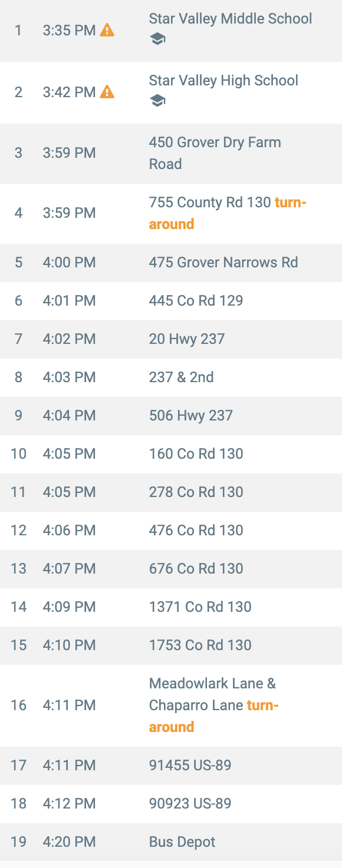Select the 676 Co Rd 130 row

[x=171, y=569]
